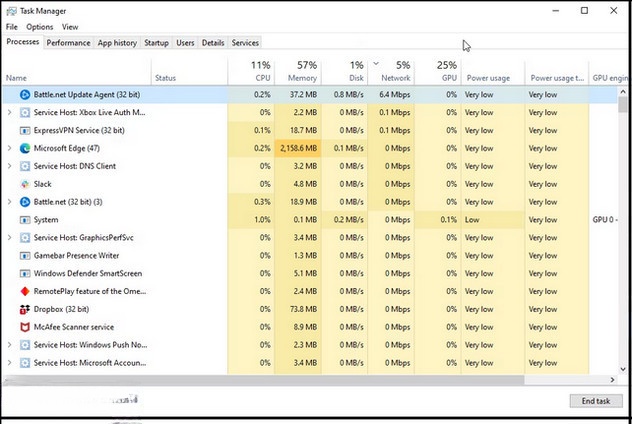Select the Processes tab
The height and width of the screenshot is (424, 632).
[x=23, y=42]
